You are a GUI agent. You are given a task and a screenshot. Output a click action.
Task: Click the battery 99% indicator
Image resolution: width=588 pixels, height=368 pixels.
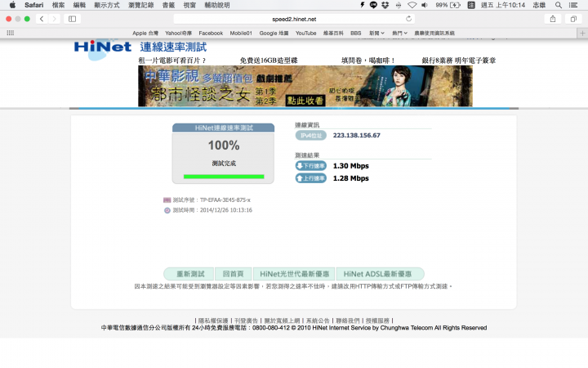(448, 5)
